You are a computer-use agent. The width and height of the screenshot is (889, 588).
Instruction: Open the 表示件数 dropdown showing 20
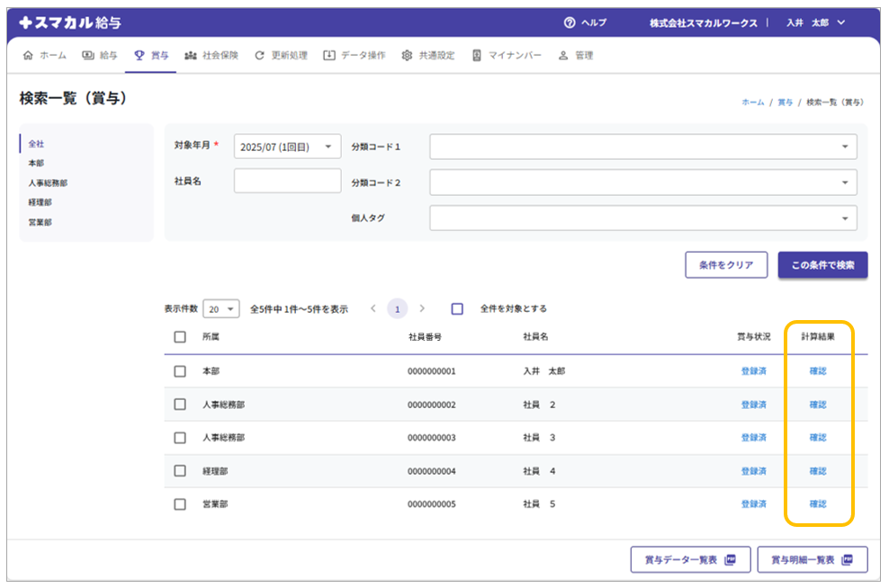click(220, 308)
